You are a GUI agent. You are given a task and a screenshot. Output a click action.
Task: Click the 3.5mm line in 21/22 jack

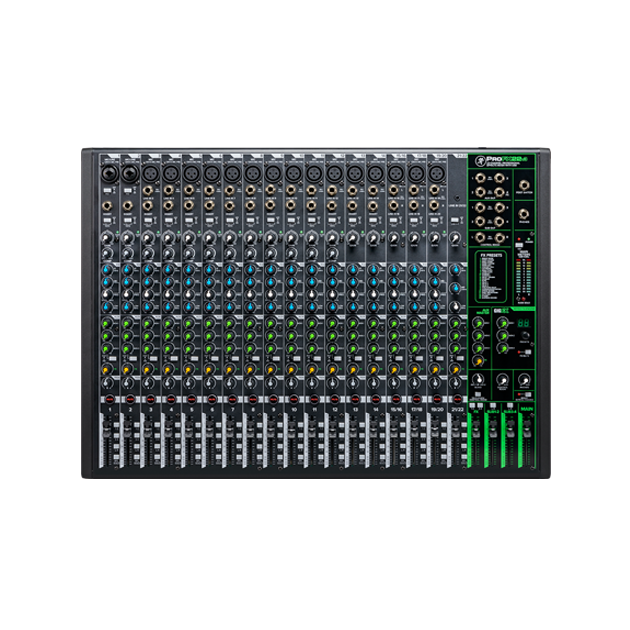(458, 198)
